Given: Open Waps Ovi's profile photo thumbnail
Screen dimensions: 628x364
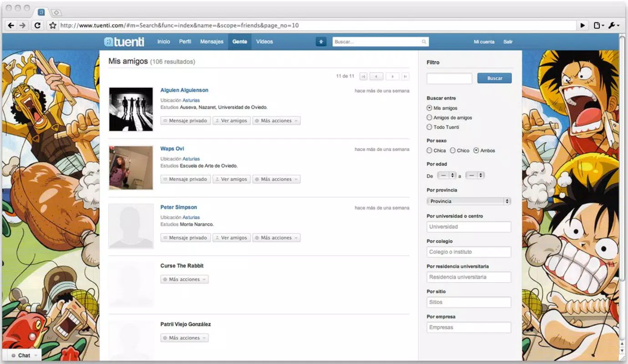Looking at the screenshot, I should [x=131, y=168].
